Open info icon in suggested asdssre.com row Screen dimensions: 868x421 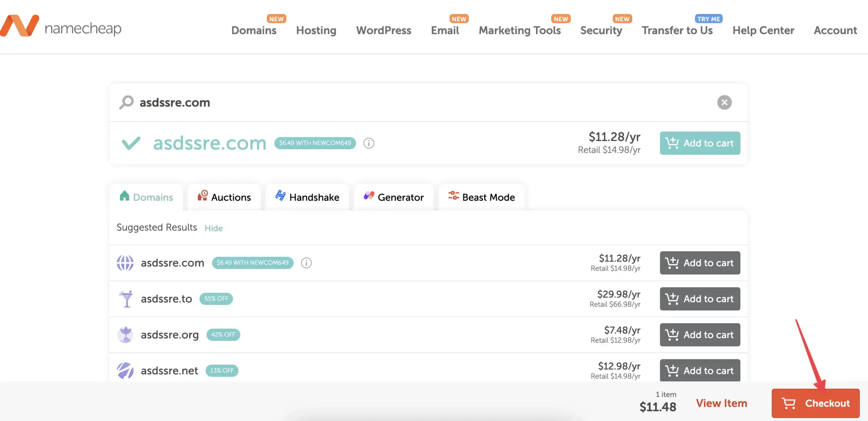tap(306, 263)
